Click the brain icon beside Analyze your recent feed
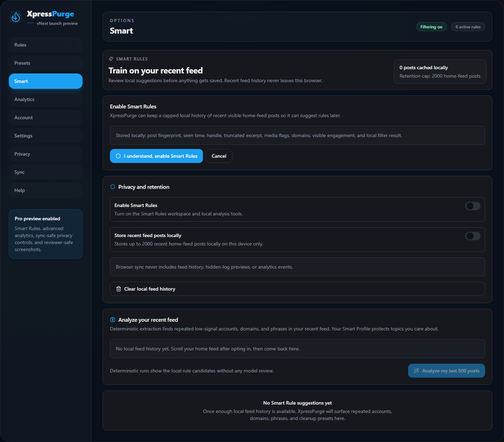This screenshot has width=504, height=442. click(113, 320)
